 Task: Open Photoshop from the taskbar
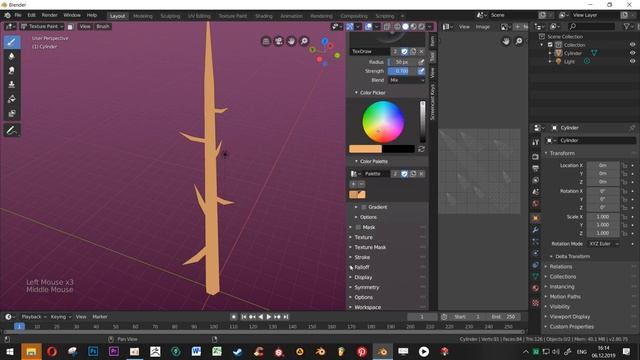93,351
